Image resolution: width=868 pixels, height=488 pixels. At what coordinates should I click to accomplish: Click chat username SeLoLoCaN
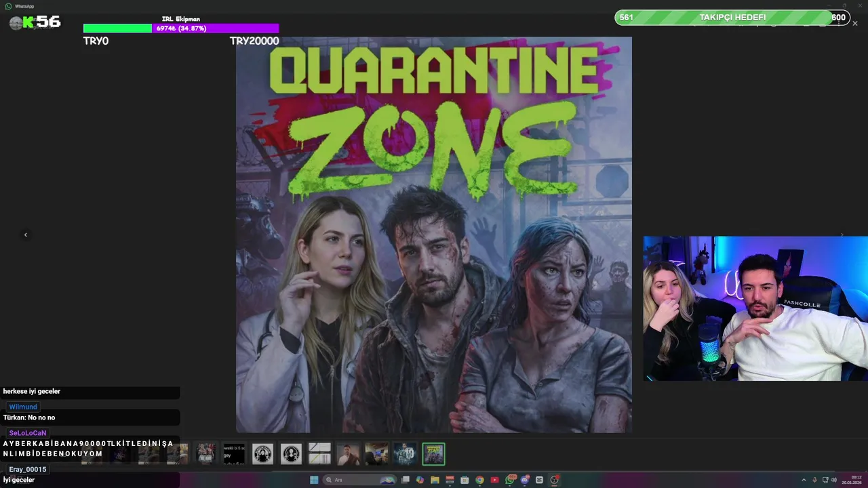tap(28, 432)
